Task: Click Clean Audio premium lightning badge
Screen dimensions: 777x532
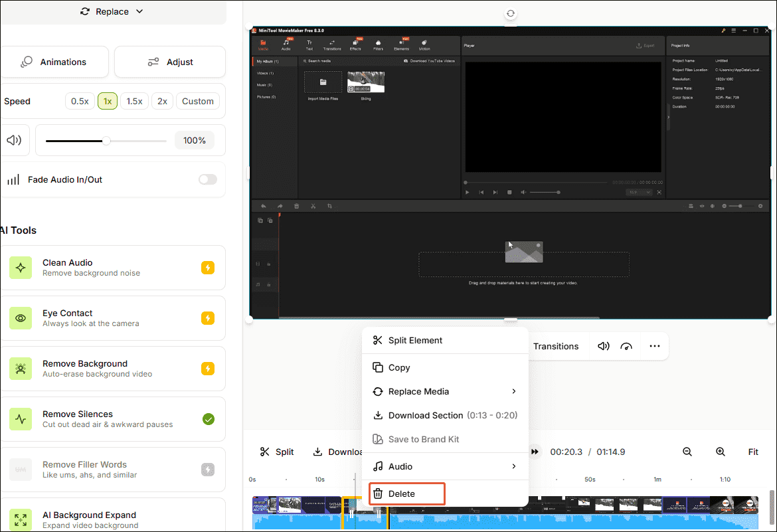Action: pos(208,268)
